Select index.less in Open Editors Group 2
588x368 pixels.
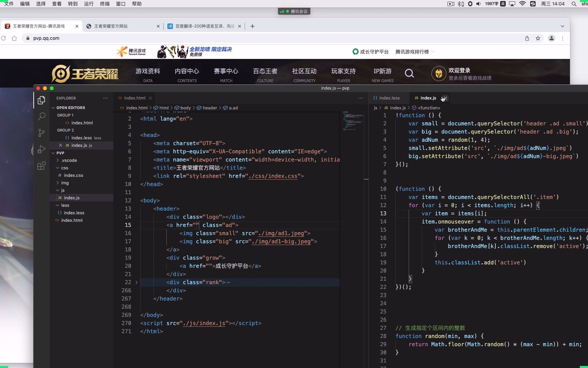tap(82, 138)
